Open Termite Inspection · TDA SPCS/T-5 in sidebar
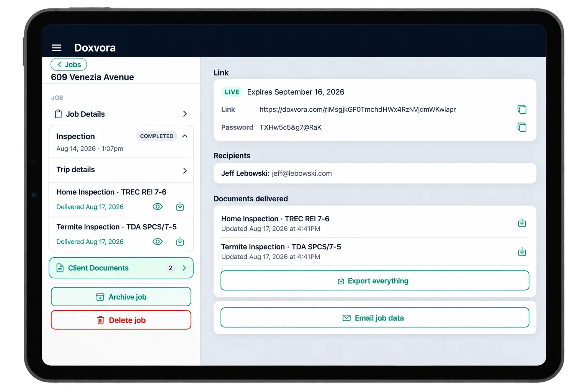588x392 pixels. pyautogui.click(x=116, y=227)
